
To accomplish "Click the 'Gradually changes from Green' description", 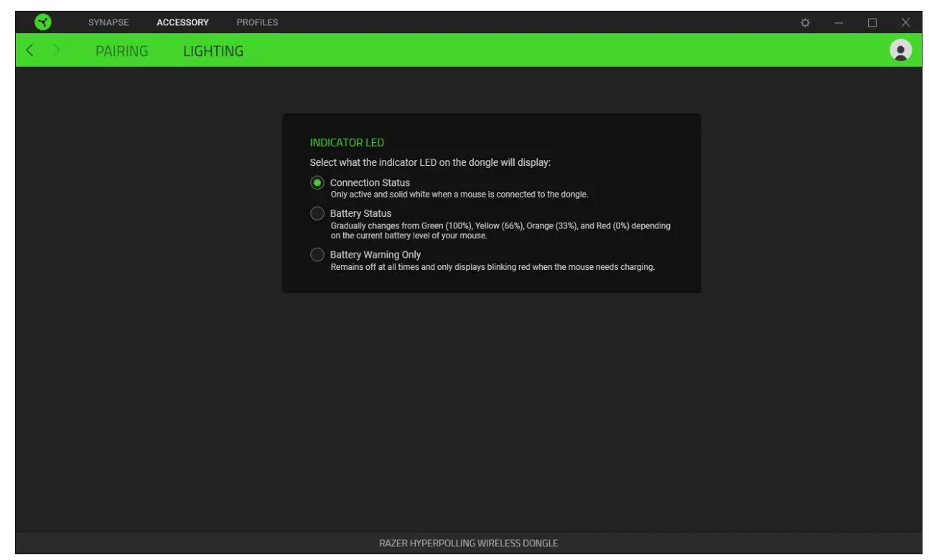I will coord(500,230).
